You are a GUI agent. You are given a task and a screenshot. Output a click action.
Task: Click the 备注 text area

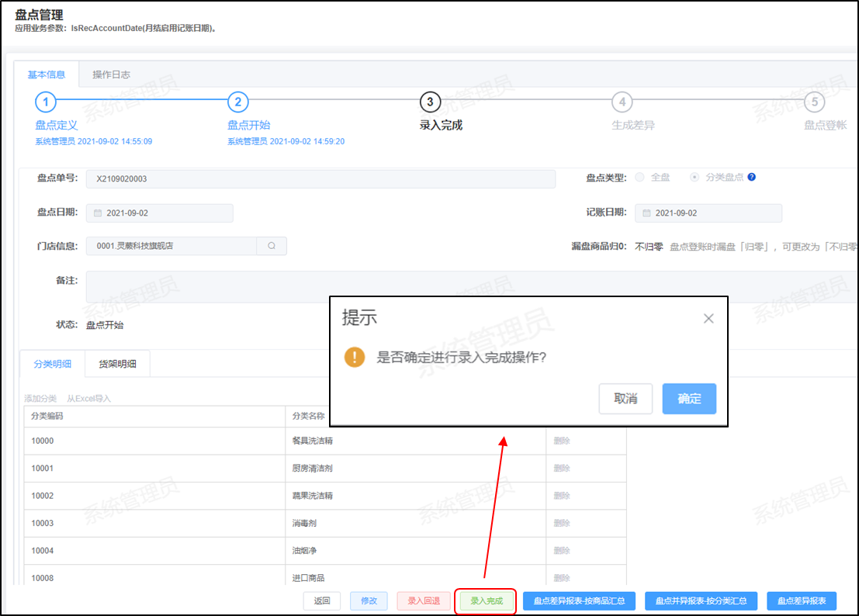(471, 286)
